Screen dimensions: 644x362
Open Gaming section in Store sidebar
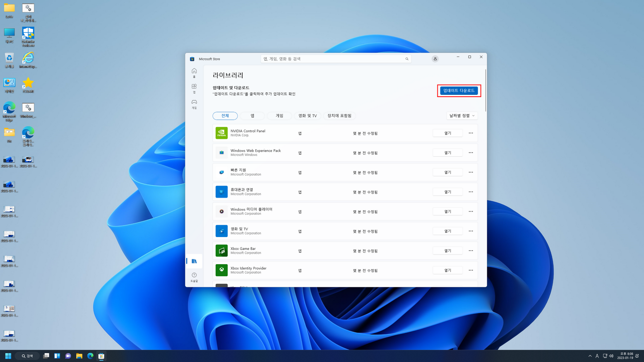[x=194, y=104]
